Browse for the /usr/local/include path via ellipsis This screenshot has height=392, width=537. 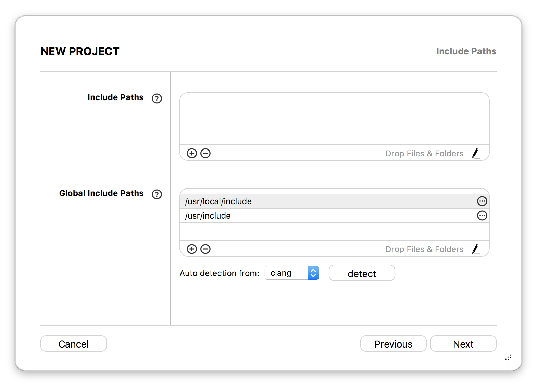482,201
